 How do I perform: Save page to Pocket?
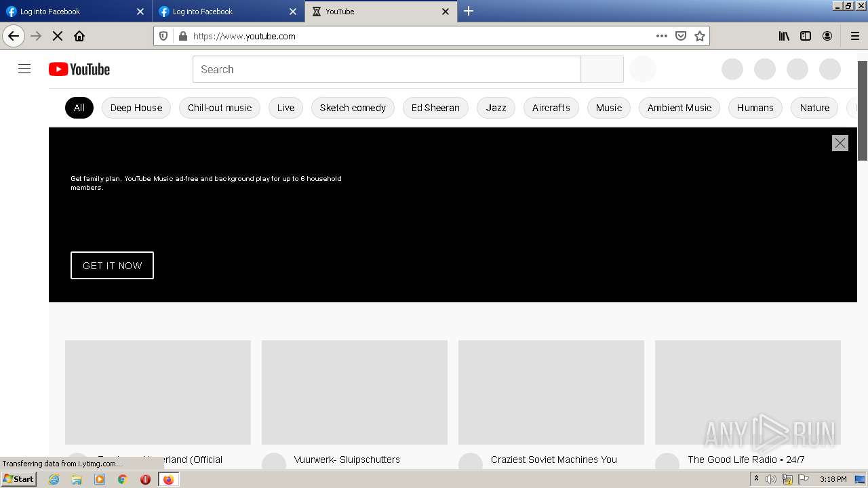[x=681, y=36]
